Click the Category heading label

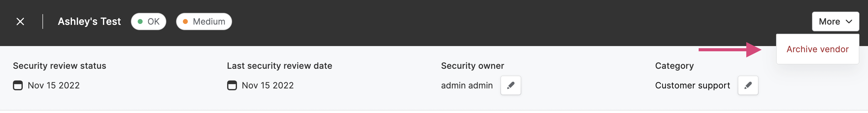tap(674, 66)
